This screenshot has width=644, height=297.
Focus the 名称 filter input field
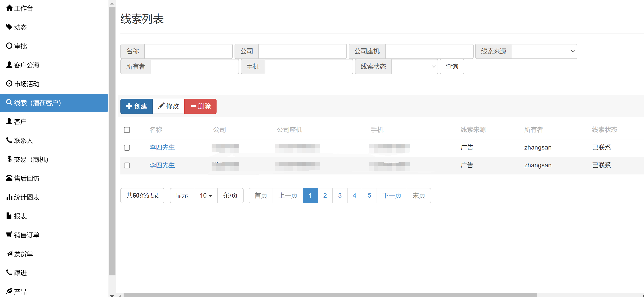tap(188, 51)
